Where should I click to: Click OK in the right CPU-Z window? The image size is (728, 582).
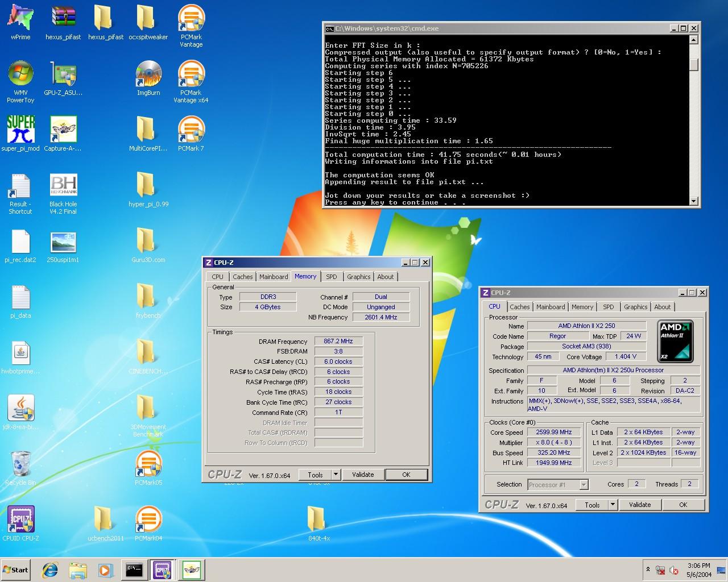(x=683, y=505)
